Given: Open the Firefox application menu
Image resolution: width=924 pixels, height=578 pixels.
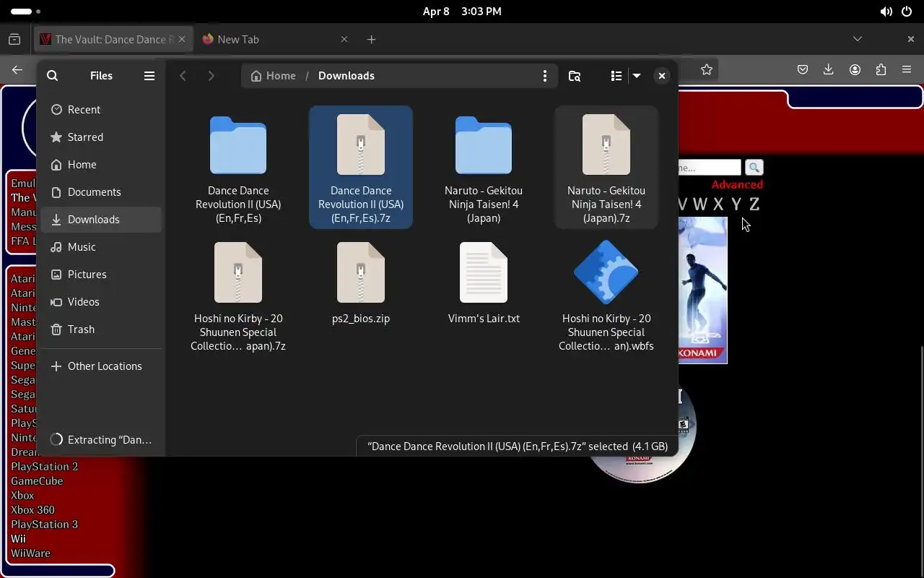Looking at the screenshot, I should (907, 70).
